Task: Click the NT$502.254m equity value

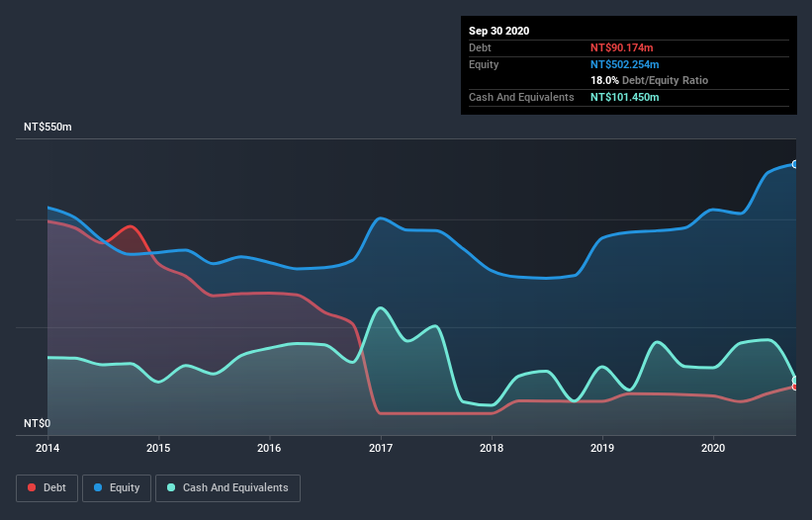Action: 625,64
